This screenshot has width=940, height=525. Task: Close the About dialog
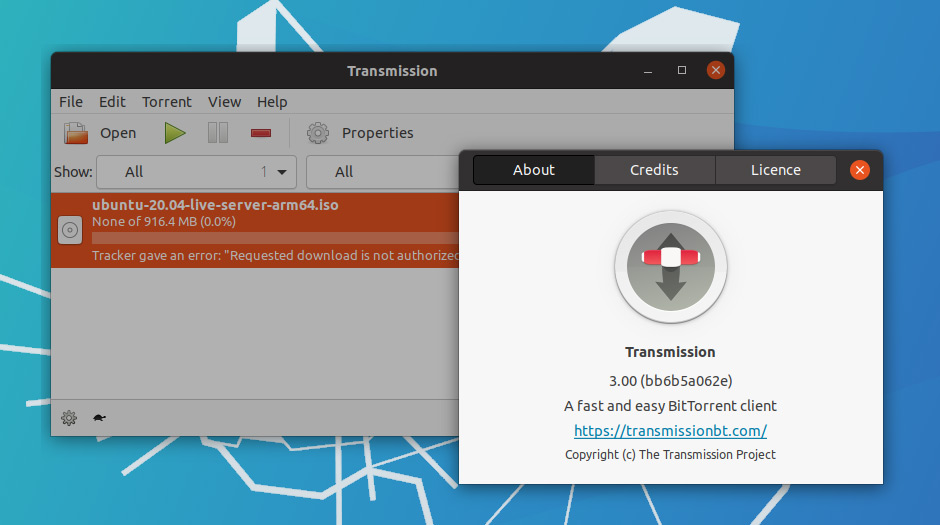[x=860, y=170]
